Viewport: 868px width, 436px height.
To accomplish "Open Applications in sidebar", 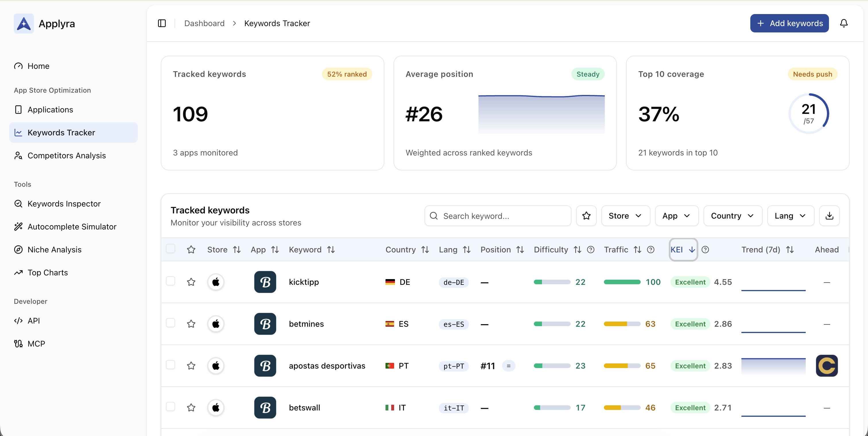I will click(73, 109).
